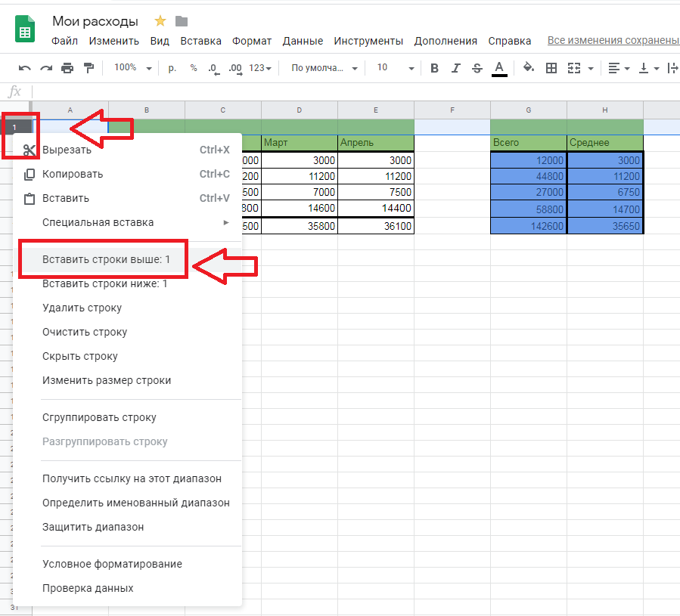Choose Вставить строки выше: 1
The width and height of the screenshot is (680, 616).
(128, 259)
